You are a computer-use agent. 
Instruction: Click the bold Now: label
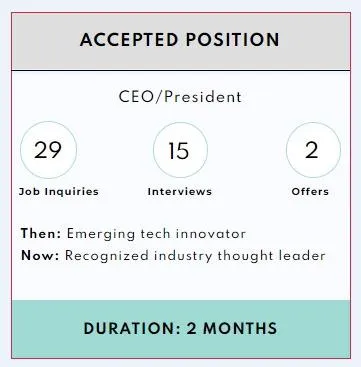point(40,256)
